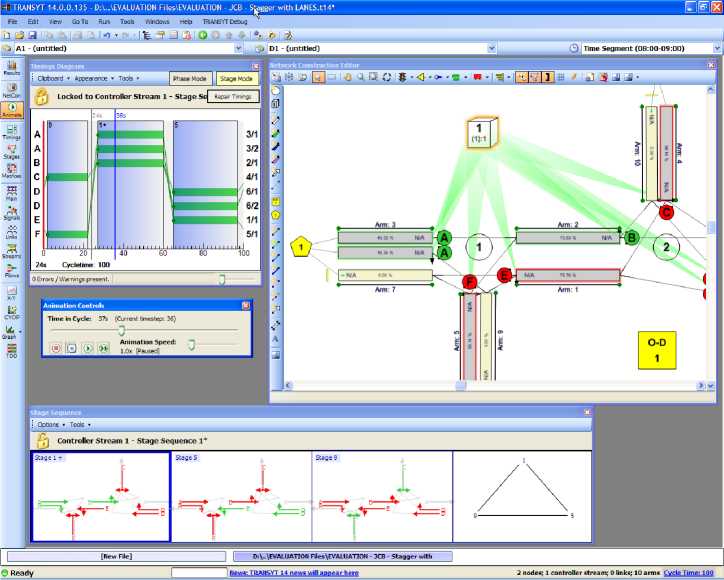The image size is (724, 580).
Task: Open the Run menu
Action: [104, 22]
